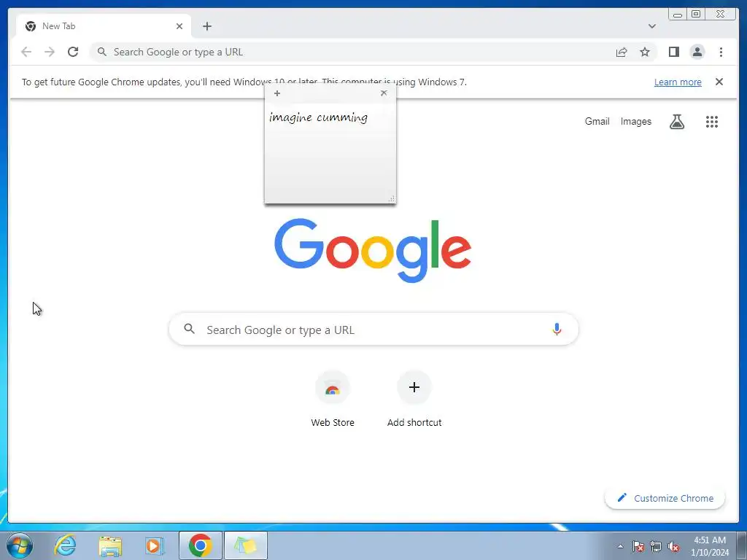747x560 pixels.
Task: Open Windows Media Player from taskbar
Action: tap(155, 545)
